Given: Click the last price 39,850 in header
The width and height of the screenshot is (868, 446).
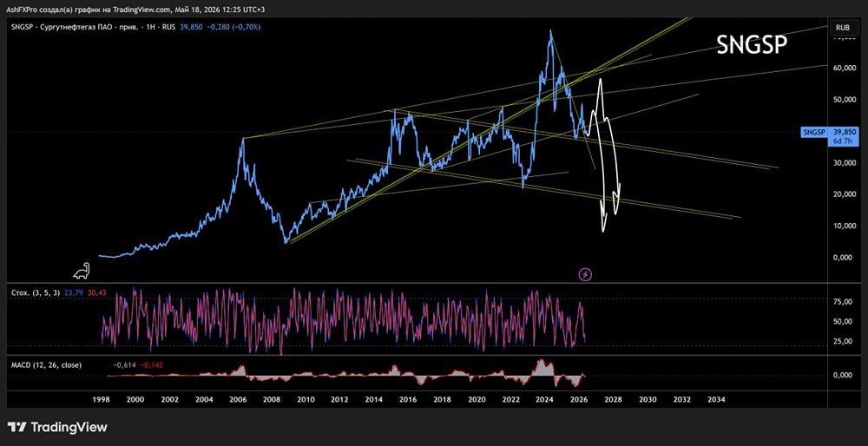Looking at the screenshot, I should point(190,27).
